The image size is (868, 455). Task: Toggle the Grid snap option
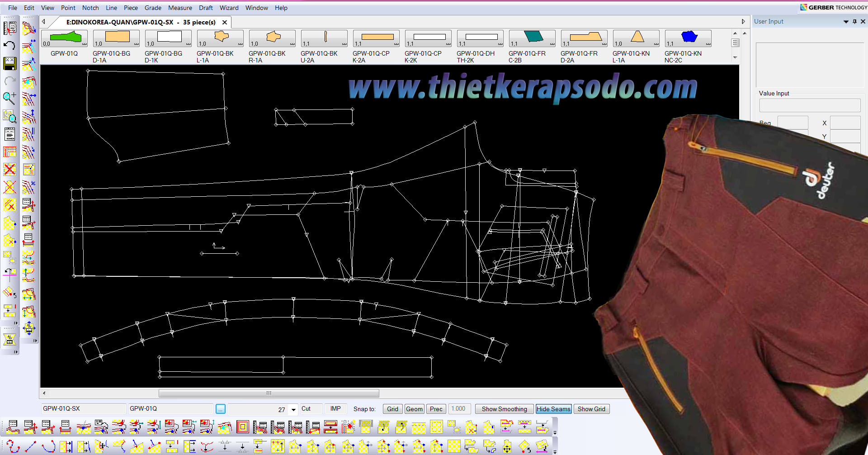coord(392,409)
